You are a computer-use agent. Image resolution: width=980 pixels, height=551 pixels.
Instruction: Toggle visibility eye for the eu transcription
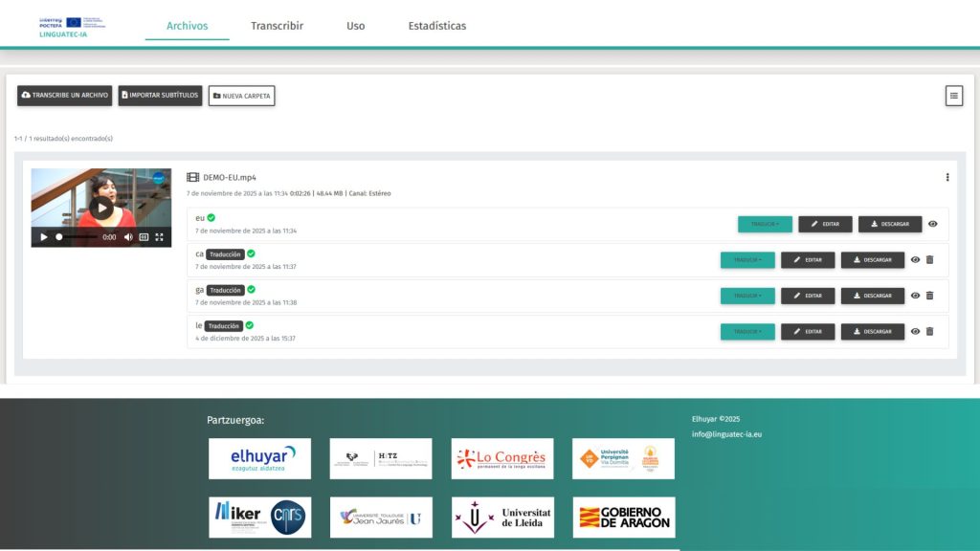tap(933, 224)
